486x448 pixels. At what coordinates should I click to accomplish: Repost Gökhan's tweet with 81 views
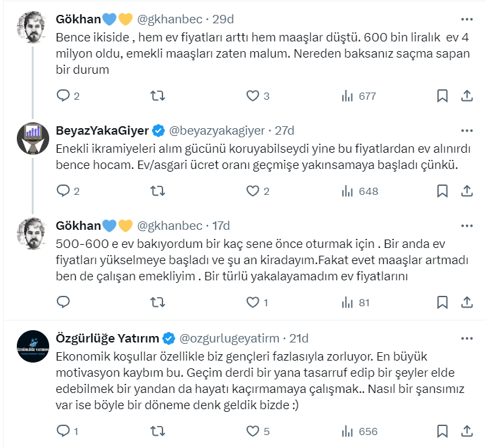[157, 302]
